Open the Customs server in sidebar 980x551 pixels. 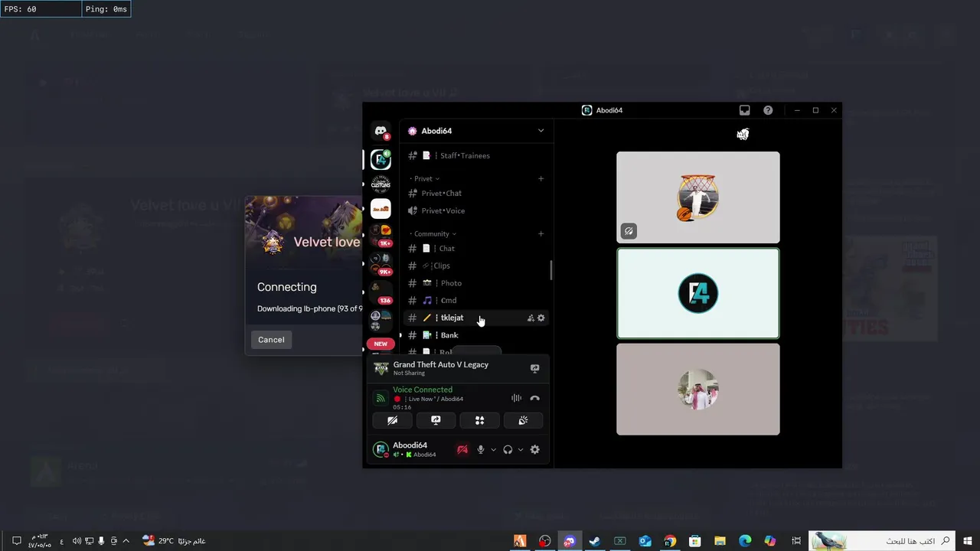[381, 184]
